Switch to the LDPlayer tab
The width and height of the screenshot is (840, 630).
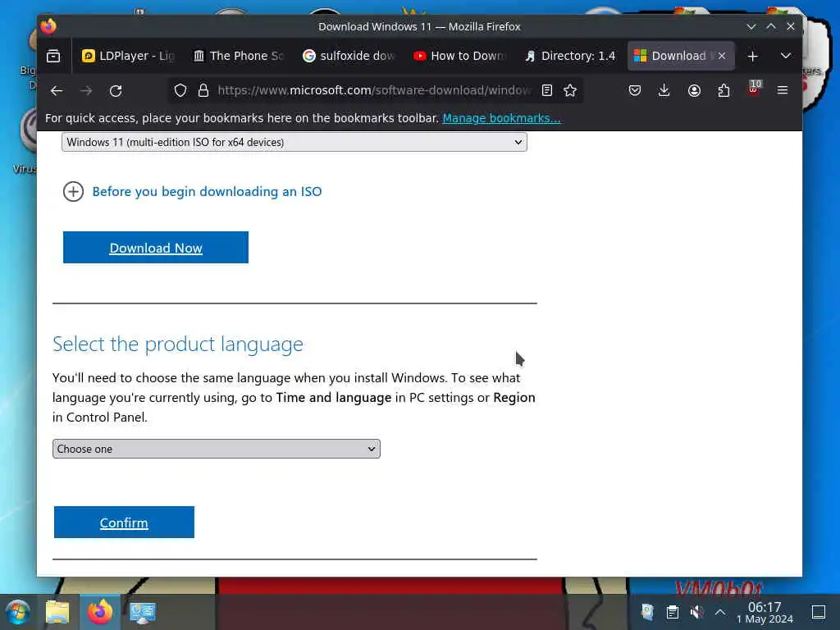(128, 56)
